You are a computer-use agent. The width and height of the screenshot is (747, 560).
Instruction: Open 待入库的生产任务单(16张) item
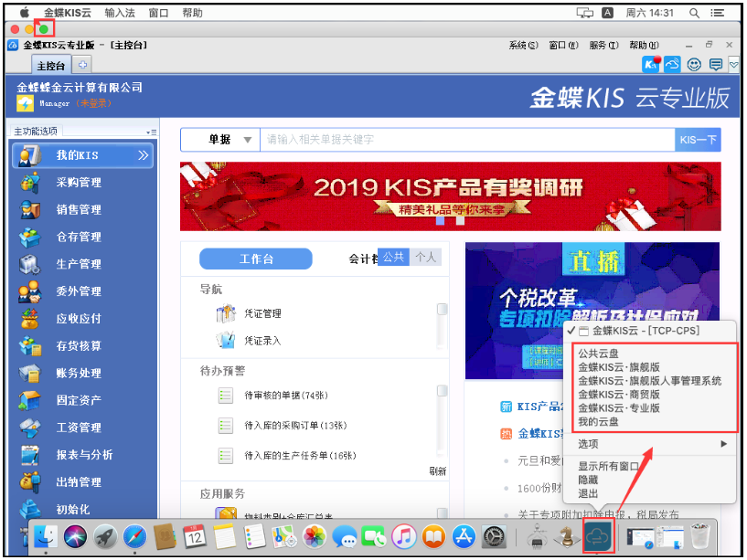click(x=300, y=456)
